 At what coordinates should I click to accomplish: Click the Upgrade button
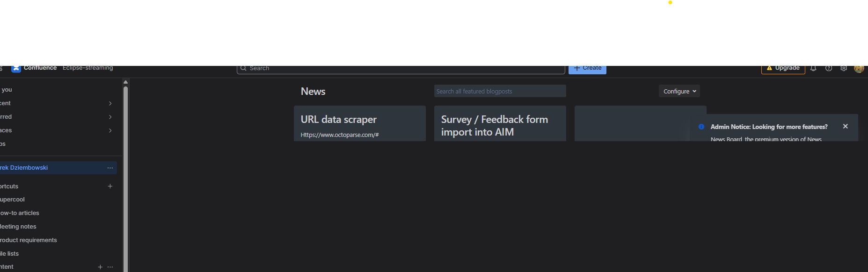(783, 69)
